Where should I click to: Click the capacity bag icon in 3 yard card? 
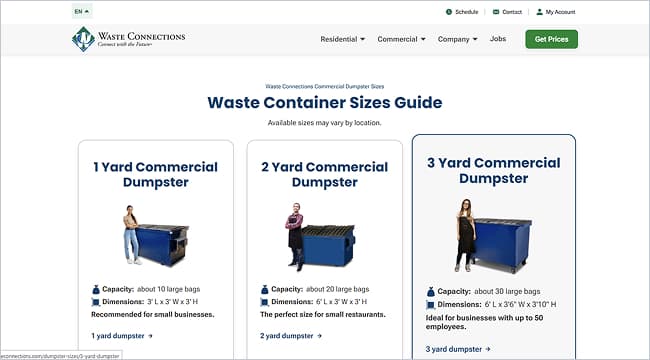[431, 292]
